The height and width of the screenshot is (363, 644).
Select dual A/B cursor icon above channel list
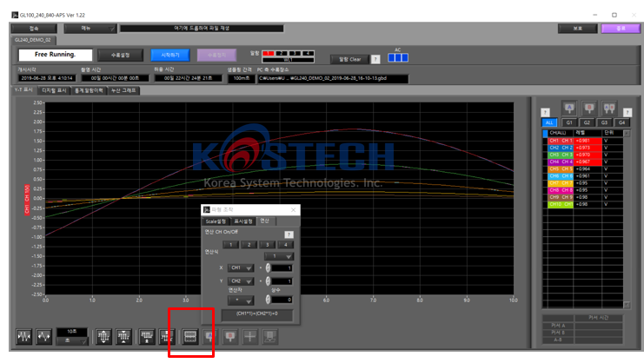click(608, 109)
